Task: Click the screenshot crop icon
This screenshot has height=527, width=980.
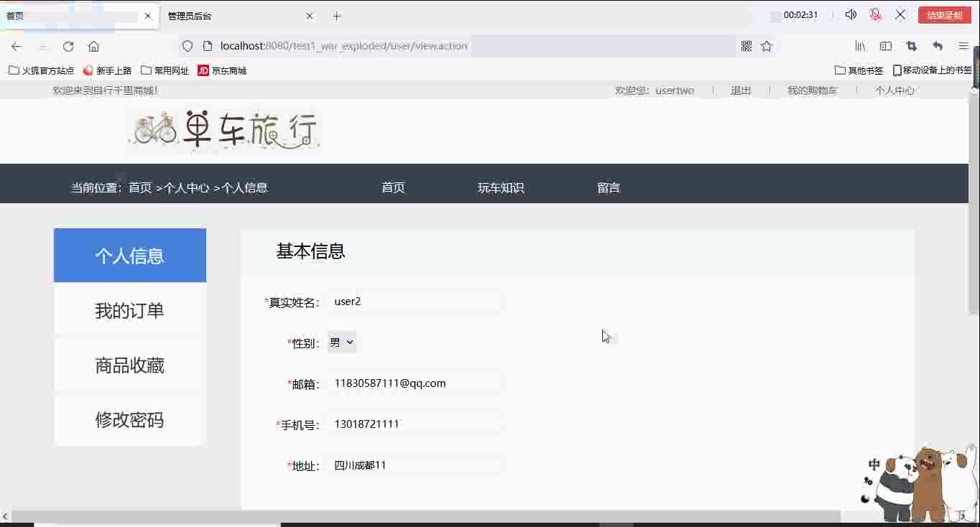Action: 912,46
